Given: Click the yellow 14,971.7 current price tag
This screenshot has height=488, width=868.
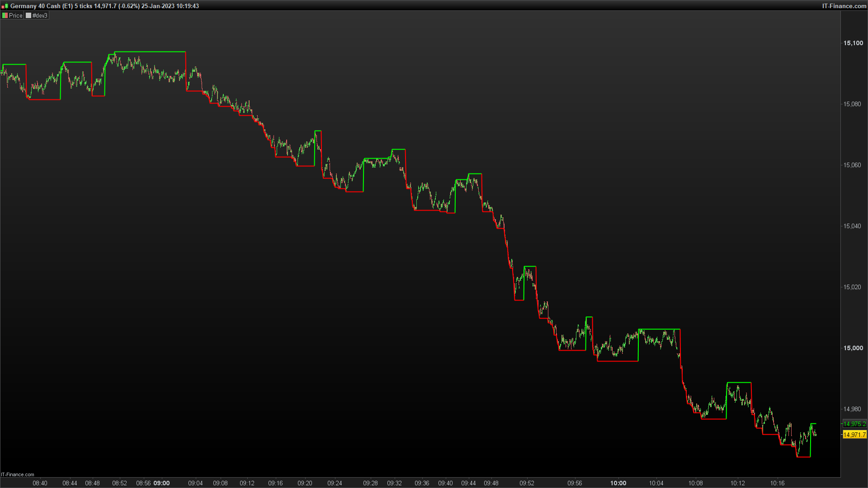Looking at the screenshot, I should tap(854, 435).
